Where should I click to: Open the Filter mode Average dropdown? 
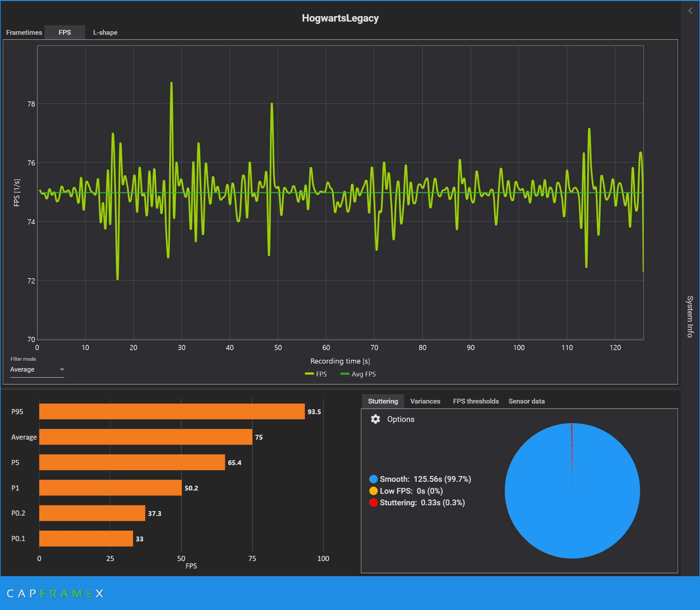[37, 370]
